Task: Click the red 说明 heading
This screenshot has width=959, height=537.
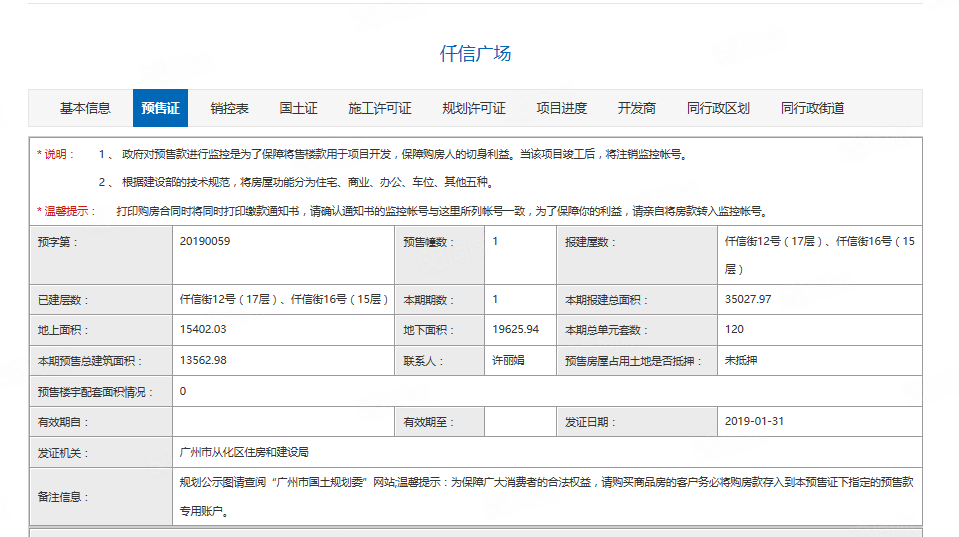Action: click(56, 154)
